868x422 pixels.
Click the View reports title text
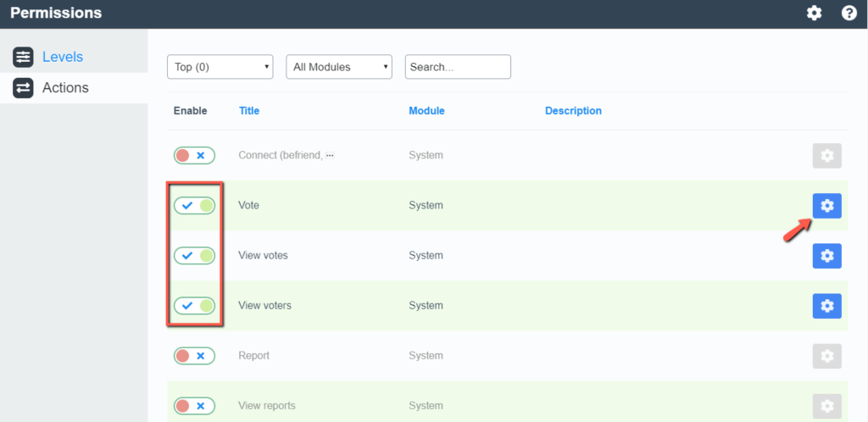[267, 406]
